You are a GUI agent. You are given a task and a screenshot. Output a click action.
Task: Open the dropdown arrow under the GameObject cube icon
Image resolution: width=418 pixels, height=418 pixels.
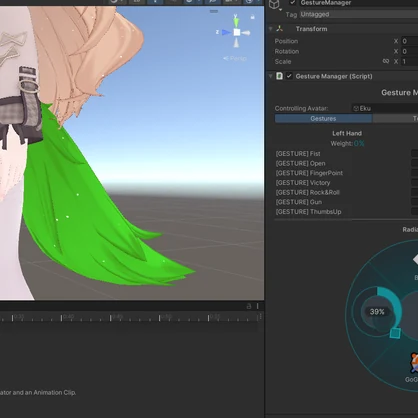(x=280, y=10)
